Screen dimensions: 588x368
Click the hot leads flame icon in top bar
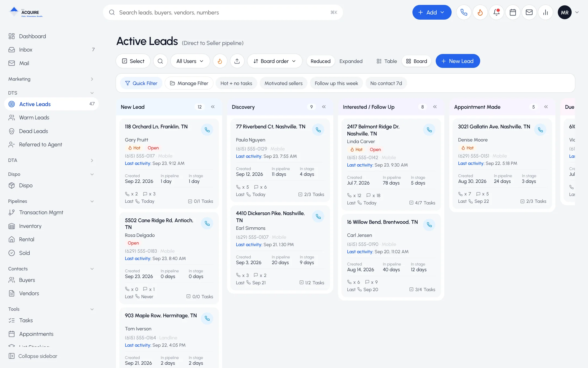(x=480, y=12)
